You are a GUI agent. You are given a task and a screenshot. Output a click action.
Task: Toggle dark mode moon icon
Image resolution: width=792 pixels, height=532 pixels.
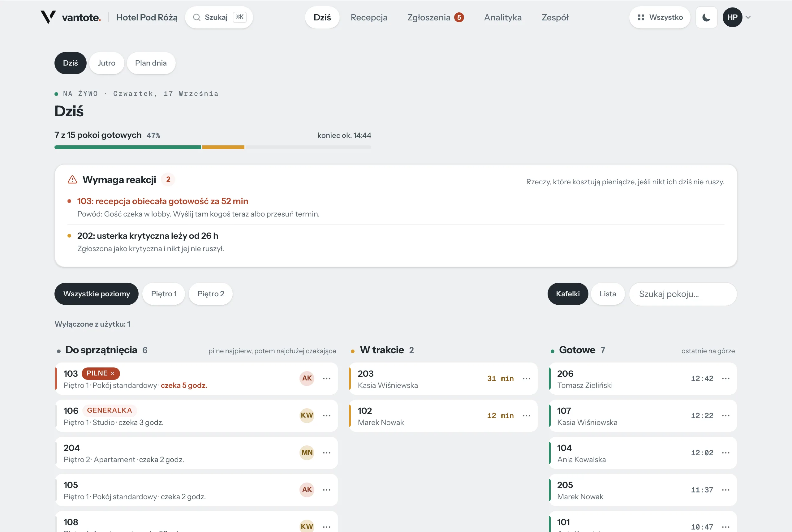pyautogui.click(x=706, y=17)
